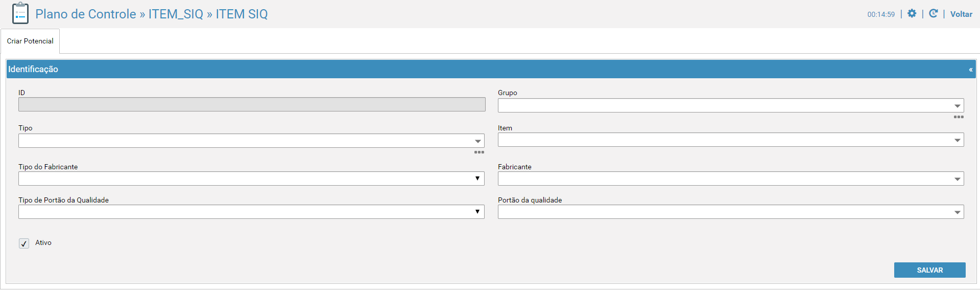Open the three-dots lookup under Grupo
This screenshot has width=980, height=291.
tap(959, 117)
